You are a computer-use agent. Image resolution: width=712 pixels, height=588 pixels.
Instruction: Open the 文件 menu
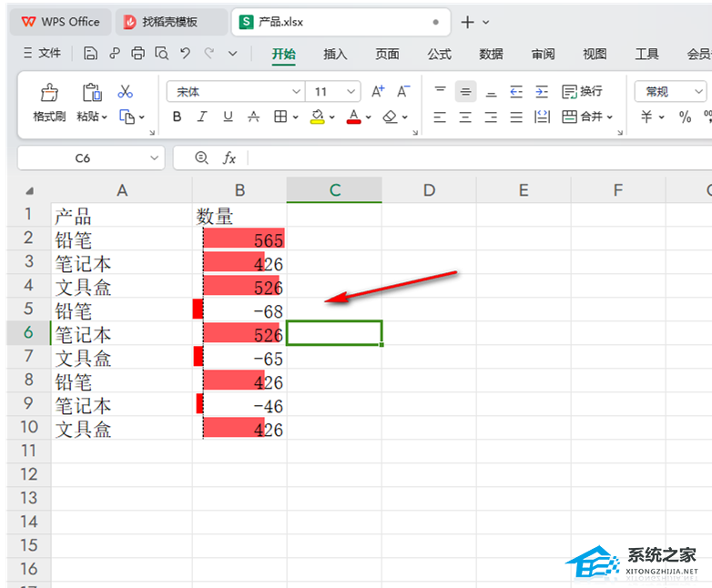[x=42, y=53]
